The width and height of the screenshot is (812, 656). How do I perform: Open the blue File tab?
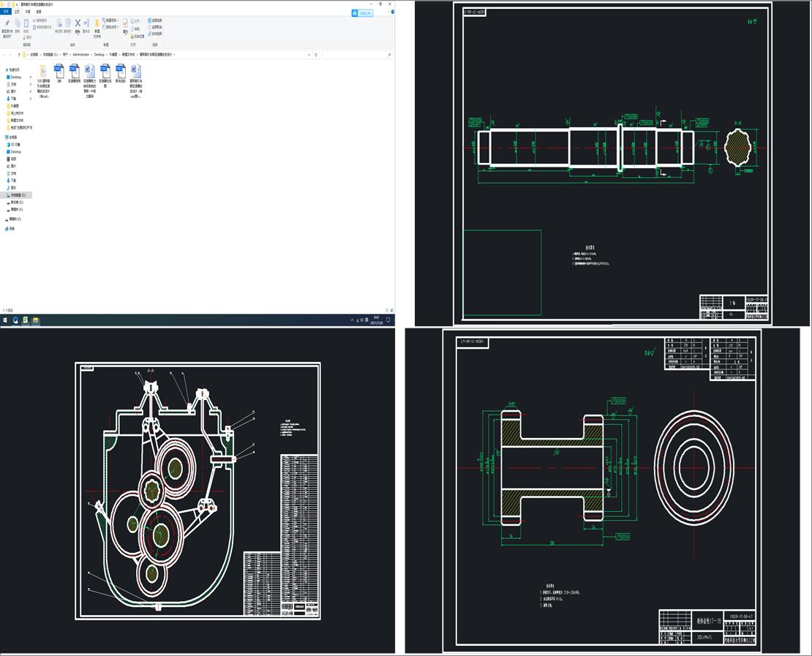pyautogui.click(x=7, y=12)
